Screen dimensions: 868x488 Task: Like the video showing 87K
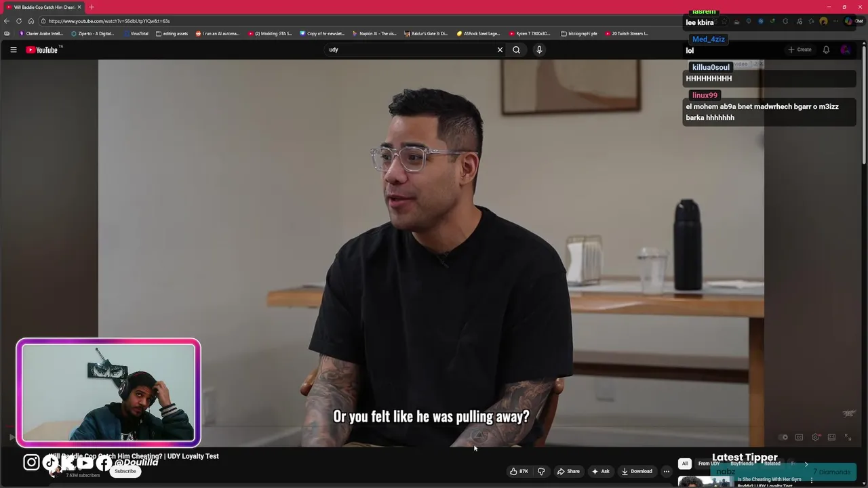(519, 471)
